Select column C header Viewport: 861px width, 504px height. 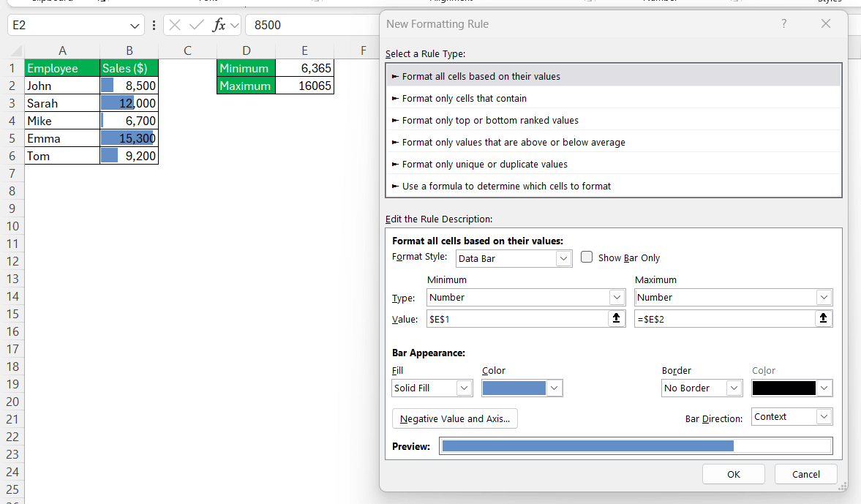click(x=187, y=50)
